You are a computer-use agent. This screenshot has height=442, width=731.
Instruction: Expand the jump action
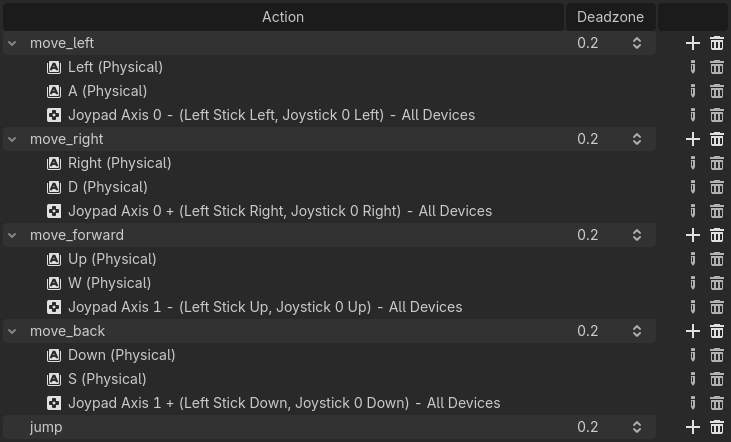point(11,427)
